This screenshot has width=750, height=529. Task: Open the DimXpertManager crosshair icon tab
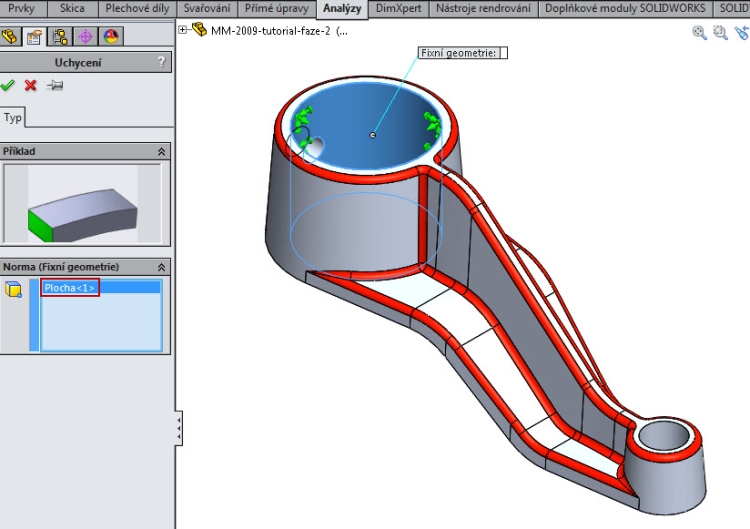[85, 36]
